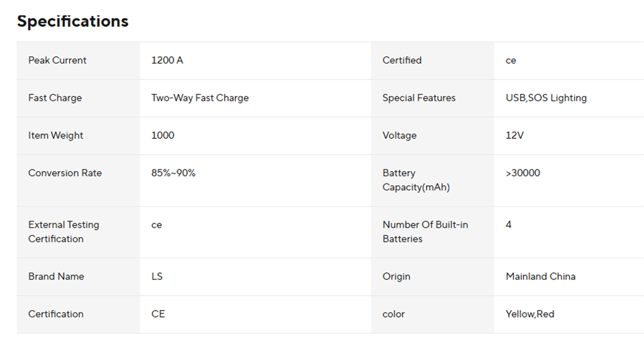644x339 pixels.
Task: Click the Conversion Rate label
Action: tap(65, 173)
